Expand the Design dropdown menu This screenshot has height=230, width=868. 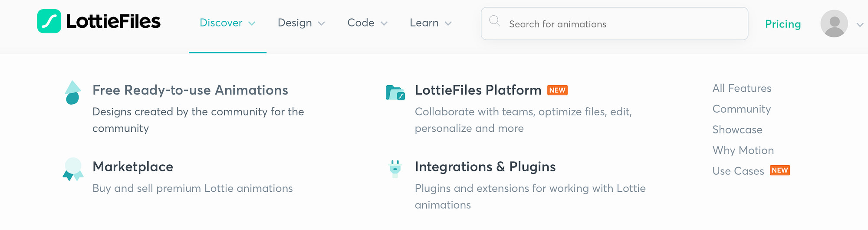[301, 23]
